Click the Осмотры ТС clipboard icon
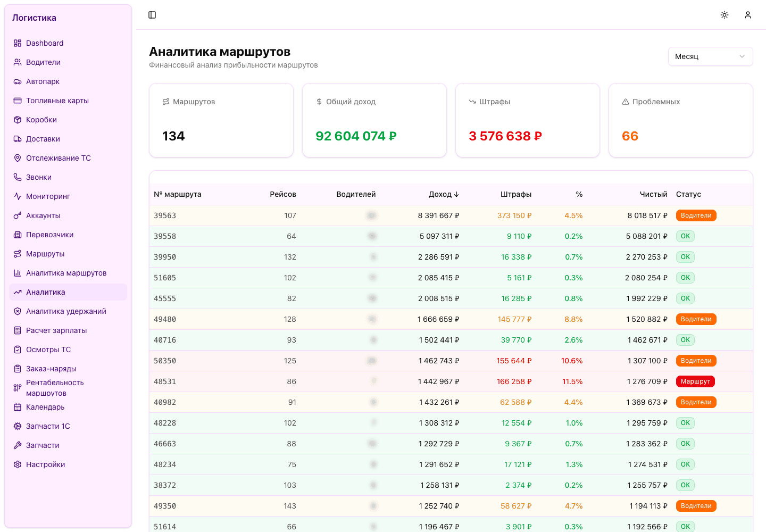Image resolution: width=766 pixels, height=532 pixels. click(x=18, y=350)
